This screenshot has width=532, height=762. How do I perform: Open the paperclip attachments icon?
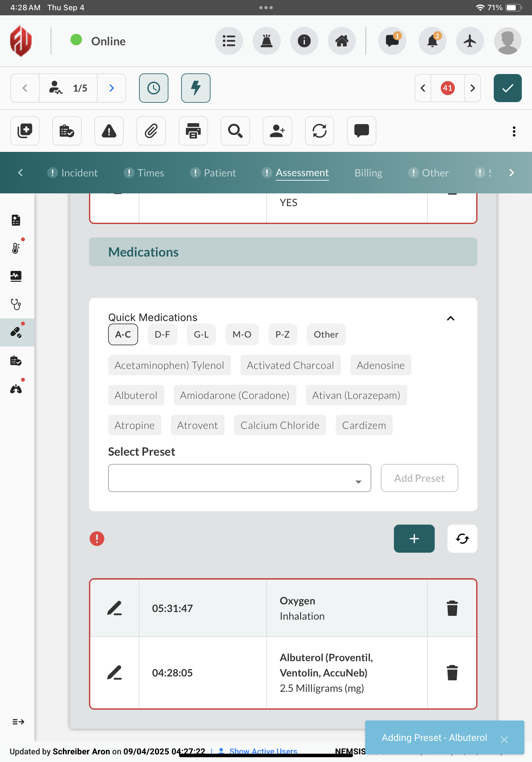coord(151,131)
